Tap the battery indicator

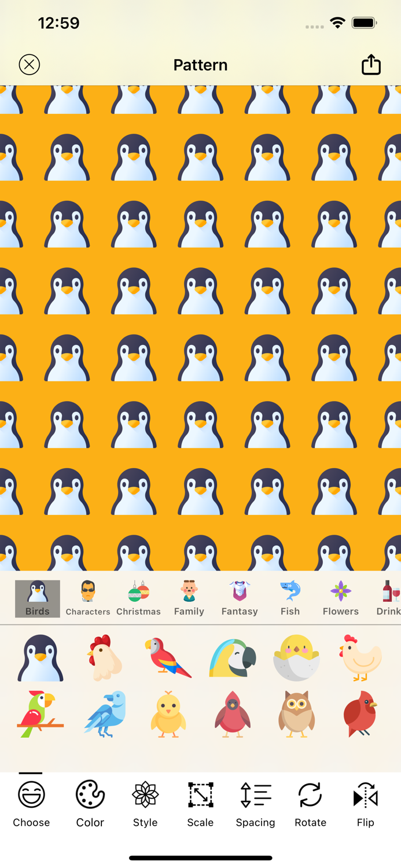pyautogui.click(x=365, y=23)
